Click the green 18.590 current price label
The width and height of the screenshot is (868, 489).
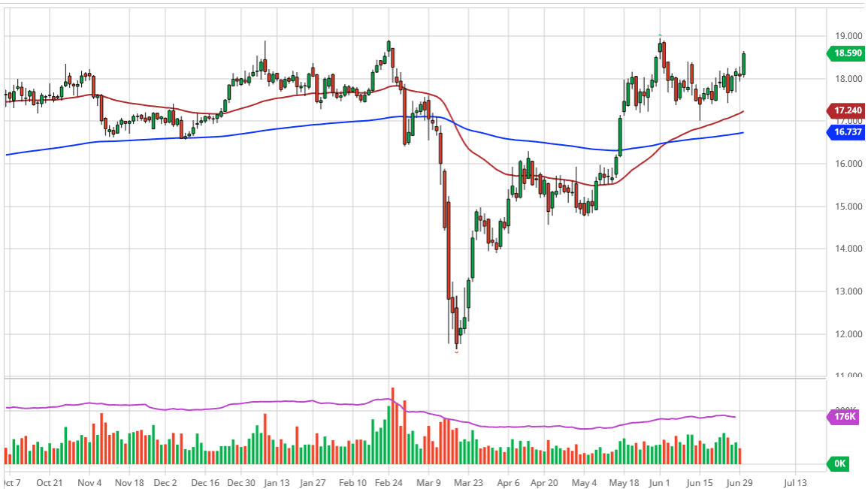pyautogui.click(x=845, y=53)
